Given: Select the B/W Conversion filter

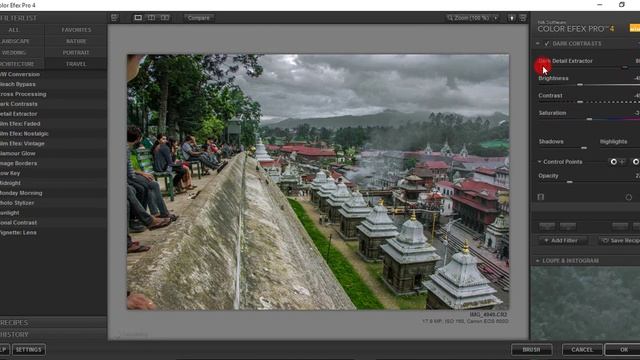Looking at the screenshot, I should click(x=53, y=74).
